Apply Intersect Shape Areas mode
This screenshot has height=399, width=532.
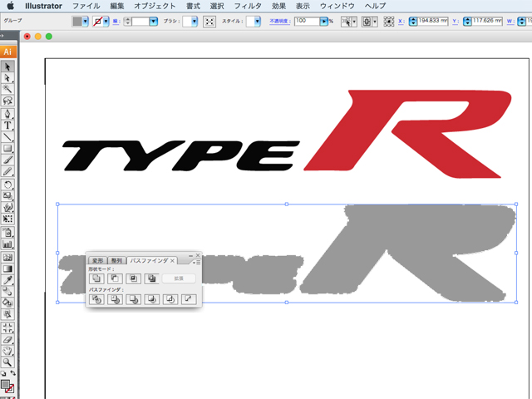click(x=133, y=278)
